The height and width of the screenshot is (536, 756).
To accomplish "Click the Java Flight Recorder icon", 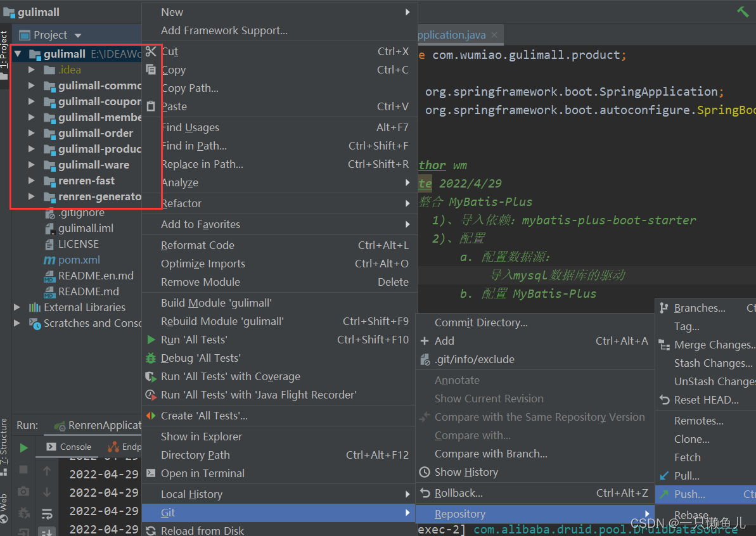I will [x=151, y=395].
